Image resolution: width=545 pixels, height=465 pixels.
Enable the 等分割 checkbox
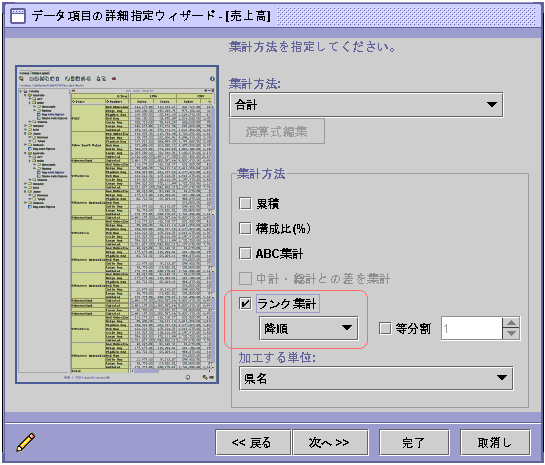(385, 328)
